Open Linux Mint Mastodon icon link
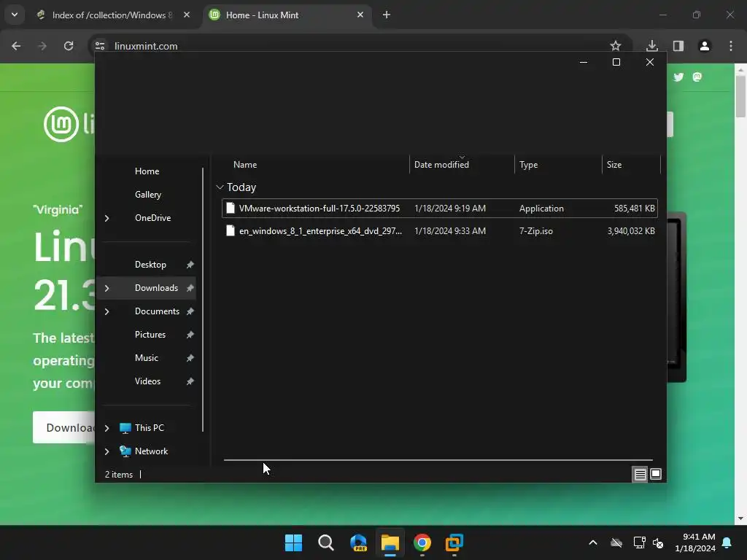Screen dimensions: 747x560 tap(697, 77)
